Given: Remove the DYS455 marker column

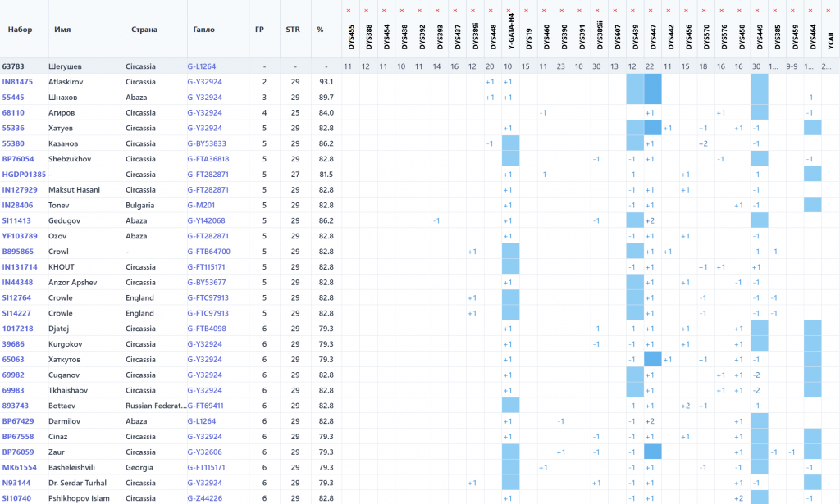Looking at the screenshot, I should [348, 11].
